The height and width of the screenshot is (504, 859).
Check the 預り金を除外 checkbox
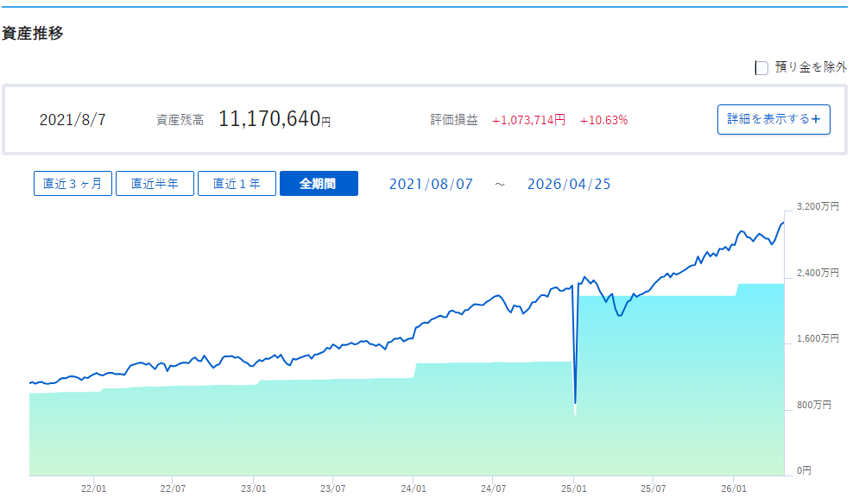(761, 67)
